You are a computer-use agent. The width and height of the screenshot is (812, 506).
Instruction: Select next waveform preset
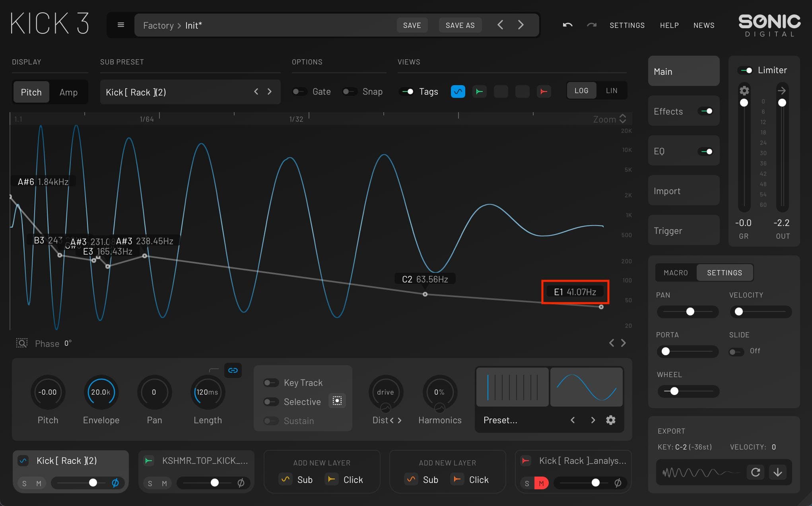click(x=593, y=420)
